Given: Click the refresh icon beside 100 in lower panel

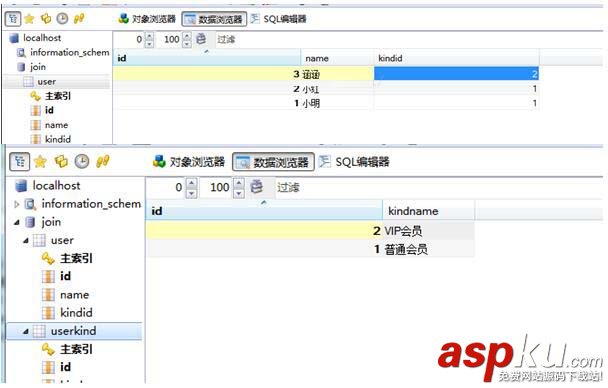Looking at the screenshot, I should [256, 187].
